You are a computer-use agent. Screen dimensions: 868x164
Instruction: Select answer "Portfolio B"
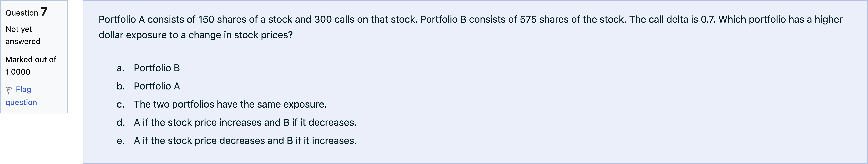coord(157,68)
